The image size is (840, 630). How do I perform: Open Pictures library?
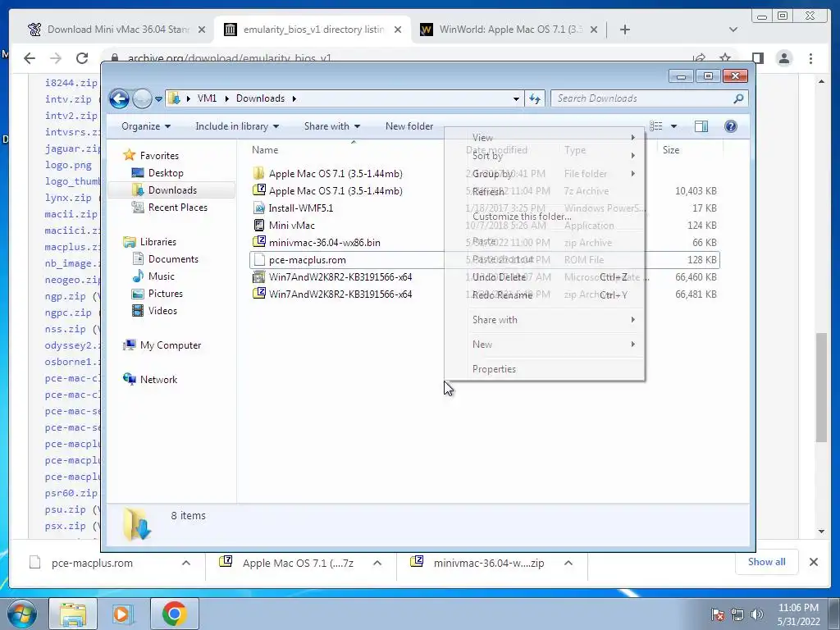166,294
